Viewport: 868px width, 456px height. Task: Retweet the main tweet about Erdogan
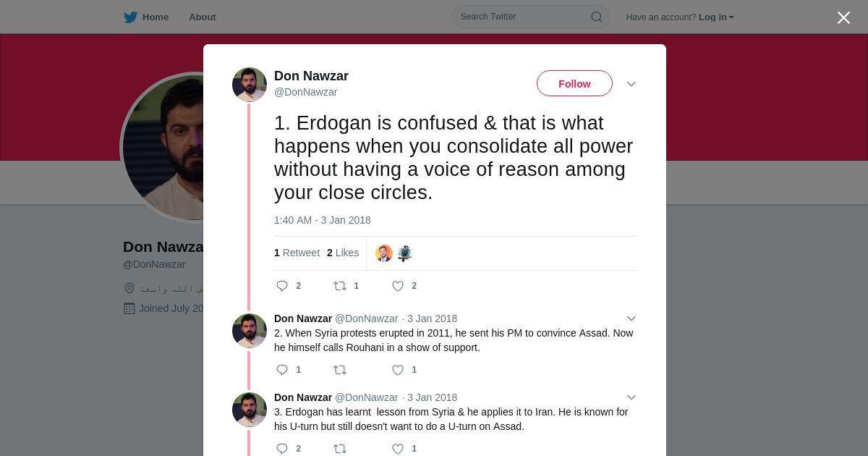pyautogui.click(x=340, y=286)
